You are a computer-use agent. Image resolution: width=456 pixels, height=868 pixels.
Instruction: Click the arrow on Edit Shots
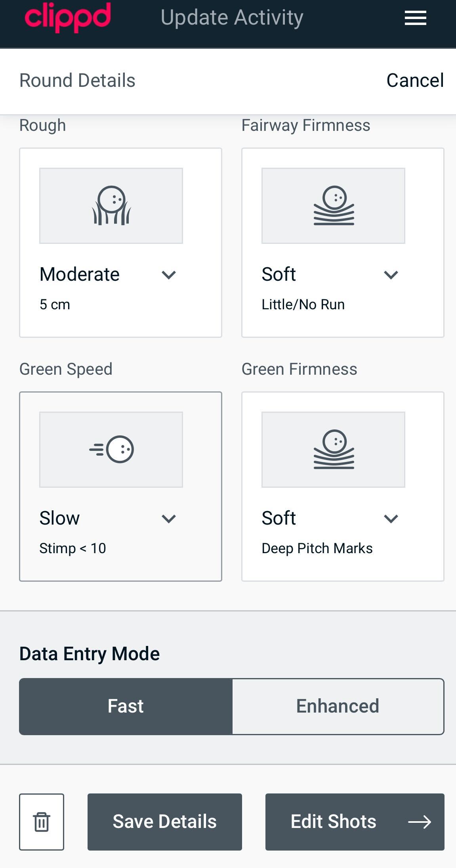(420, 822)
